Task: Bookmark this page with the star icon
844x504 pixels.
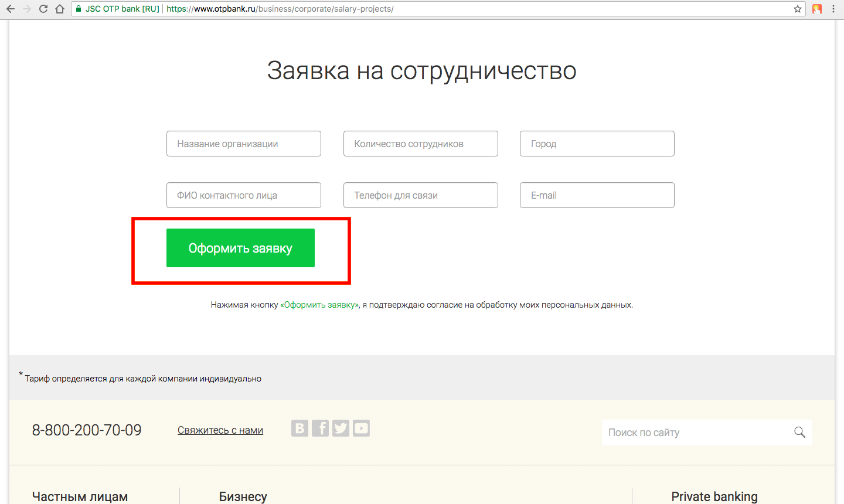Action: 797,9
